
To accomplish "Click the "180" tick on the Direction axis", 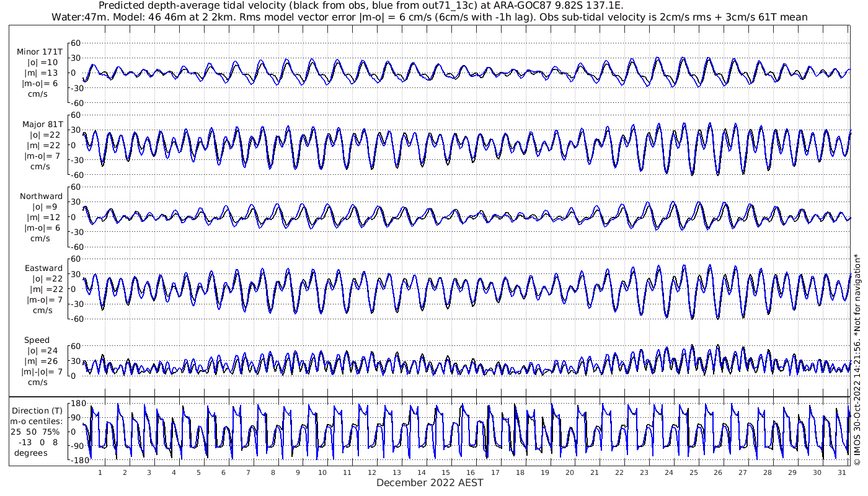I will pyautogui.click(x=77, y=404).
